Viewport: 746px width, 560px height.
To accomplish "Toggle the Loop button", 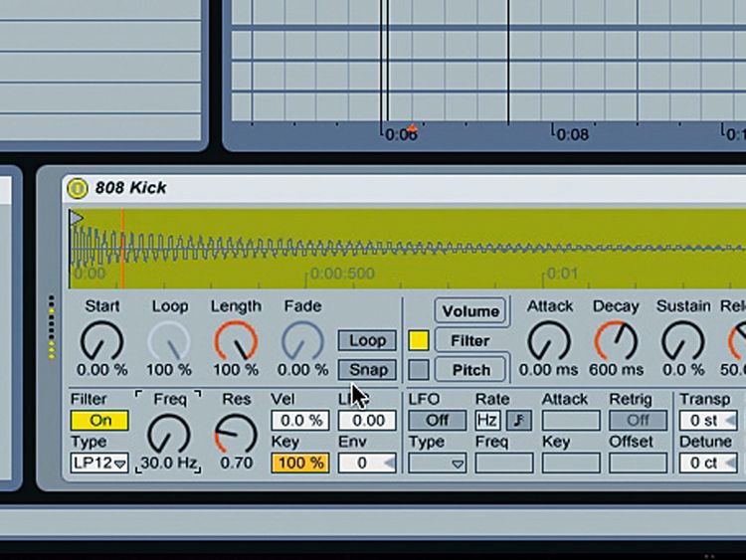I will pyautogui.click(x=367, y=340).
